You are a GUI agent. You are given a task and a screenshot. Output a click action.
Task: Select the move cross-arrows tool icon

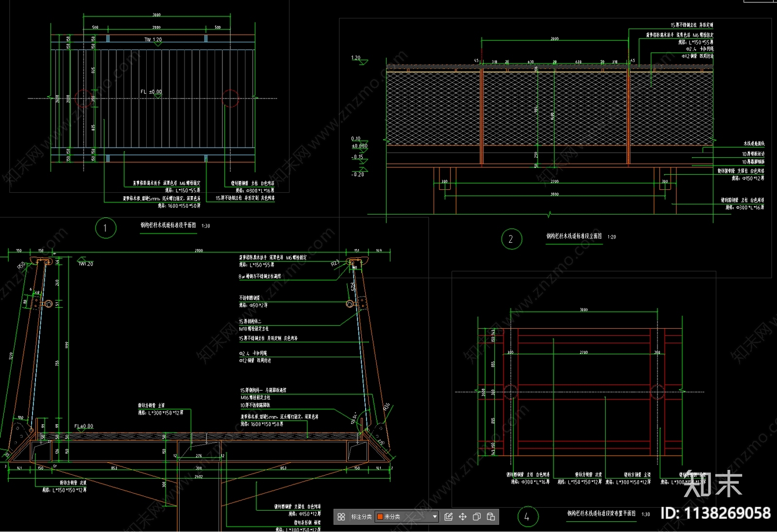tap(462, 516)
